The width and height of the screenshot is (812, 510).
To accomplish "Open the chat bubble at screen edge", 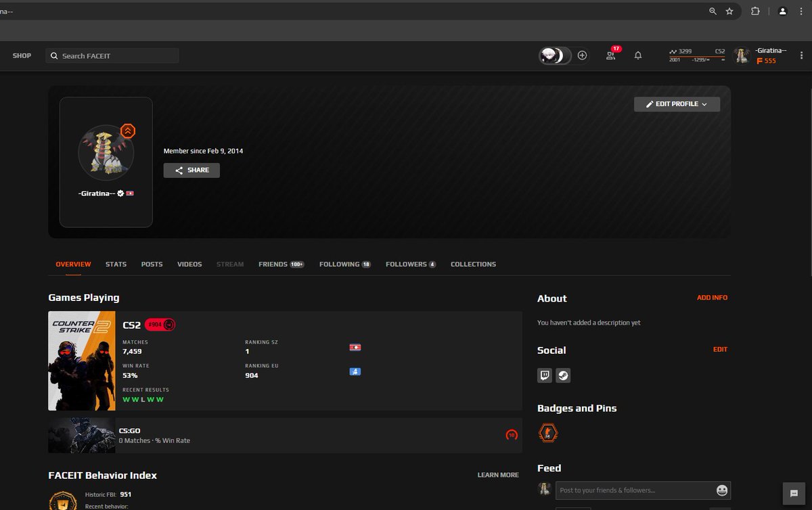I will (794, 493).
